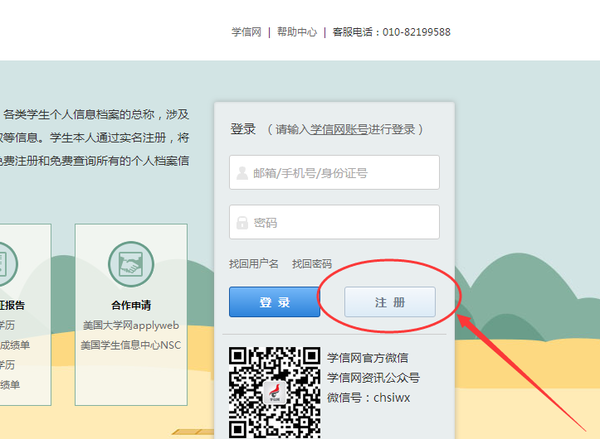The image size is (600, 439).
Task: Click the 客服电话 010-82199588 text
Action: coord(391,32)
